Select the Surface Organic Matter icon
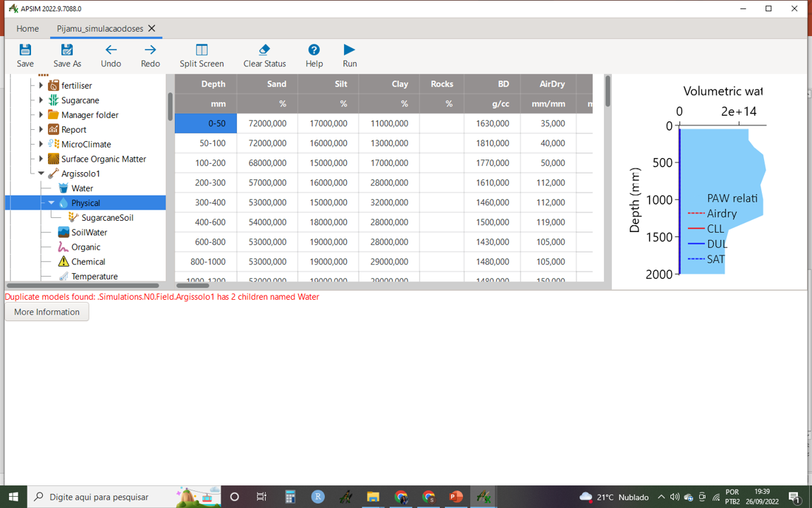812x508 pixels. click(54, 159)
